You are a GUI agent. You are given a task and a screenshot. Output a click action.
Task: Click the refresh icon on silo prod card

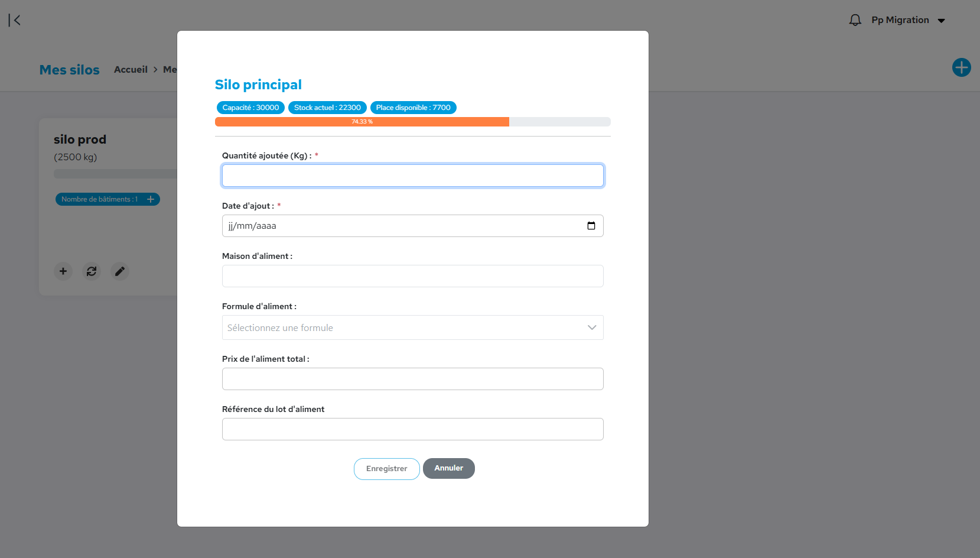tap(92, 271)
